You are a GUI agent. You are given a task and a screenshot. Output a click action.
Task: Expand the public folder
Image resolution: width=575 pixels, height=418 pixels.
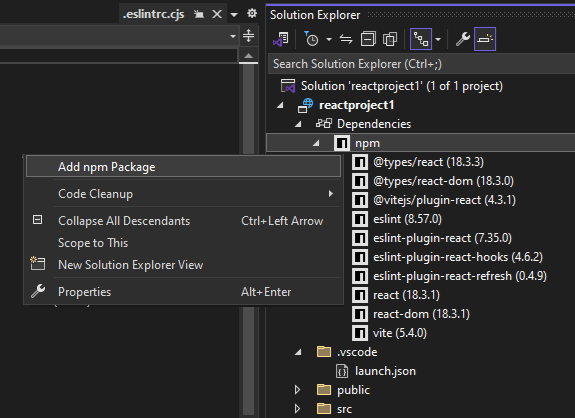coord(297,390)
